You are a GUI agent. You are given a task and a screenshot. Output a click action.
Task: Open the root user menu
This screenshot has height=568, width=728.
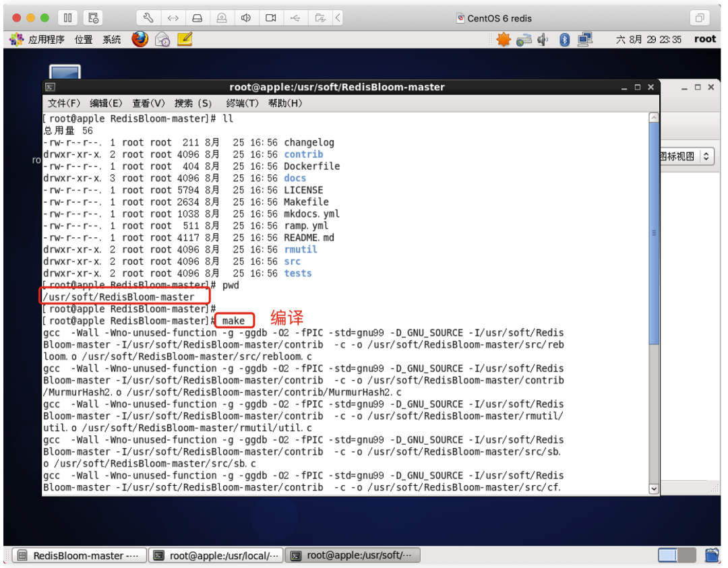click(705, 40)
